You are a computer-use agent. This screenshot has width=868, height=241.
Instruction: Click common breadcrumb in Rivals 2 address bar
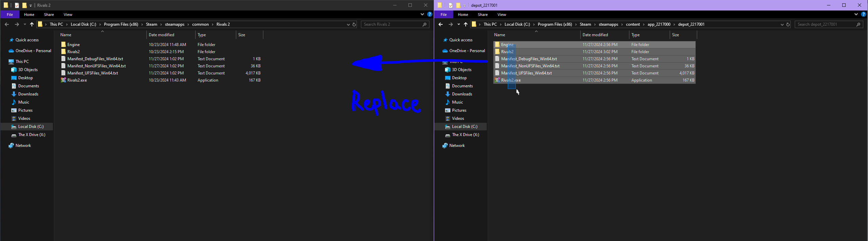[x=200, y=24]
